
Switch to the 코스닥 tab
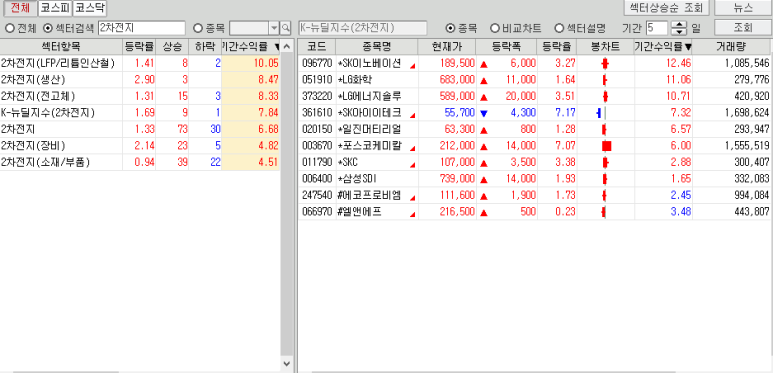coord(90,8)
